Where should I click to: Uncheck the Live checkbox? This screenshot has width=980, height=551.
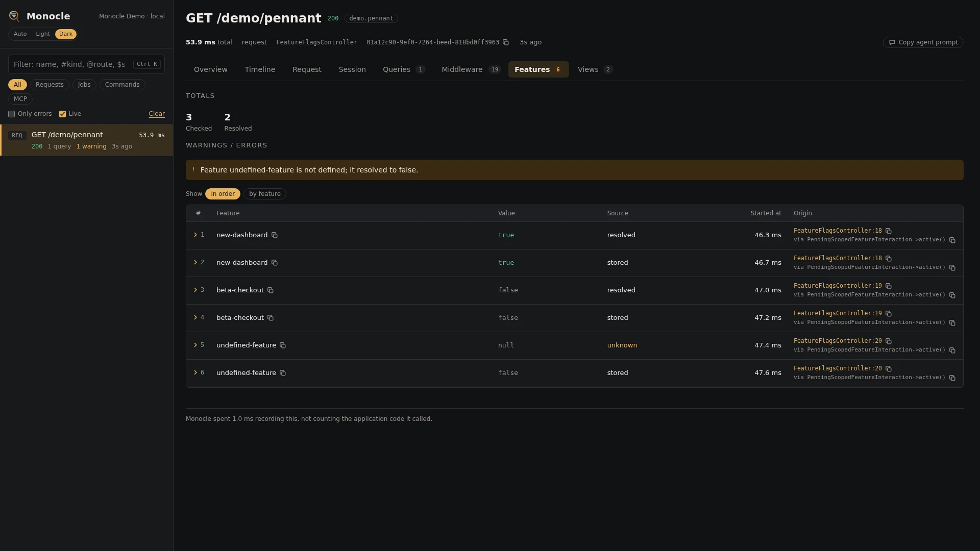[62, 114]
